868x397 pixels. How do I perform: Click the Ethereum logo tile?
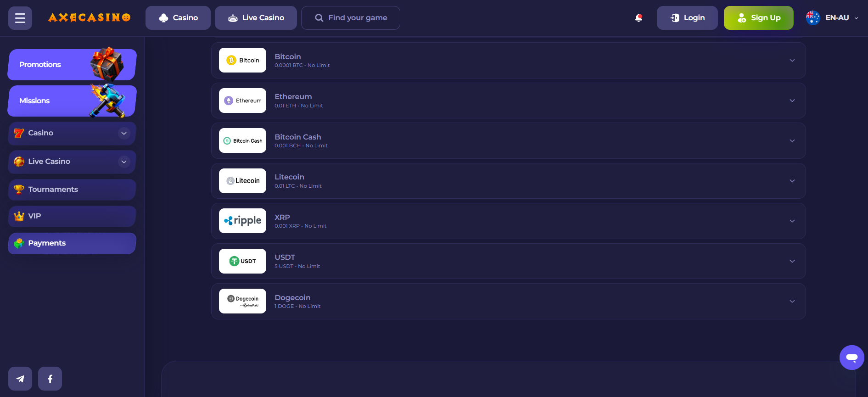tap(242, 101)
